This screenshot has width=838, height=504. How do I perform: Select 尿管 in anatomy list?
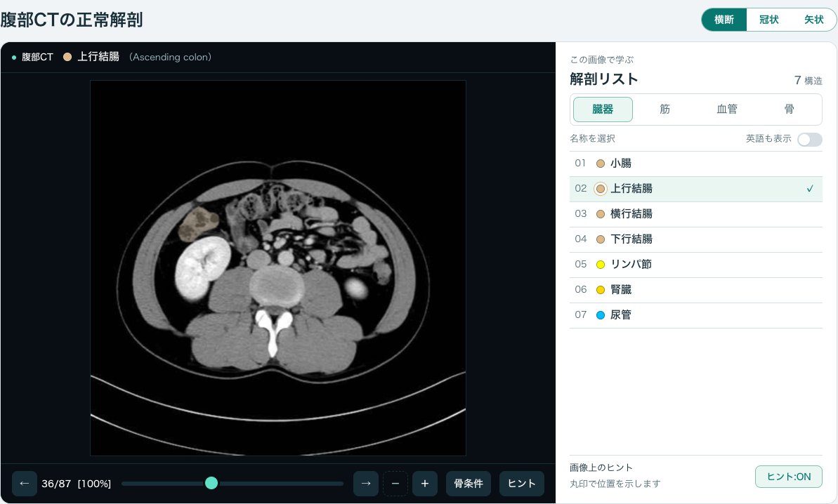click(696, 316)
